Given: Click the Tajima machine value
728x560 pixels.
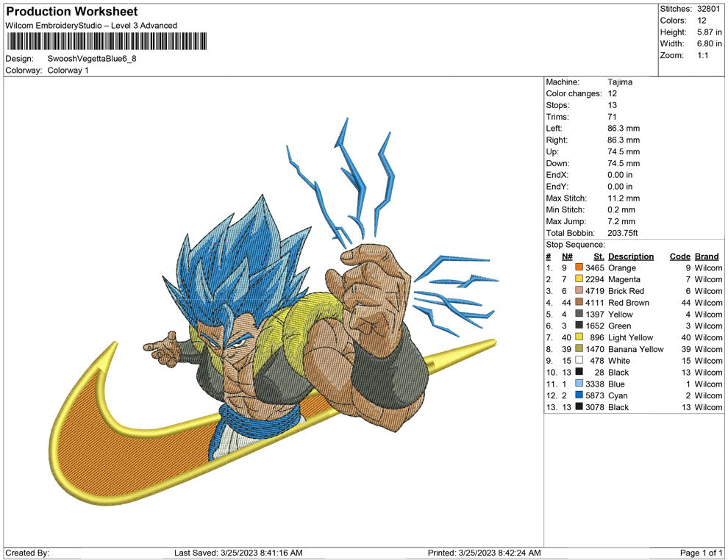Looking at the screenshot, I should click(620, 82).
